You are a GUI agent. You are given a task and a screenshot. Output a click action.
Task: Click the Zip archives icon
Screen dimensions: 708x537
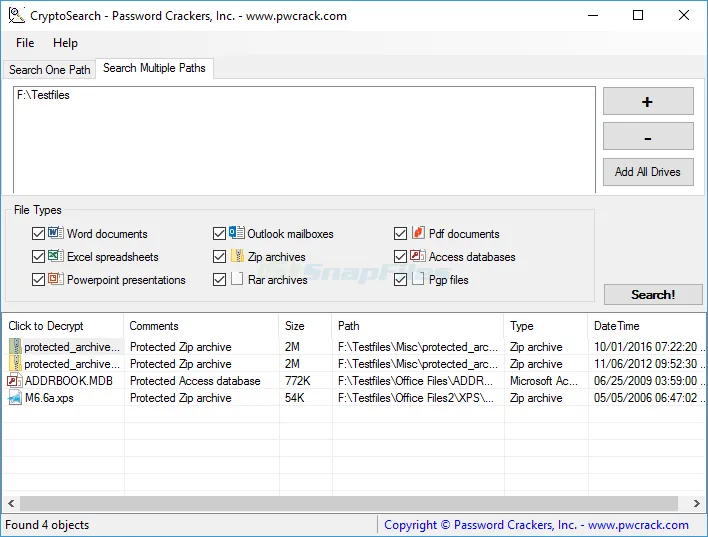pos(237,256)
